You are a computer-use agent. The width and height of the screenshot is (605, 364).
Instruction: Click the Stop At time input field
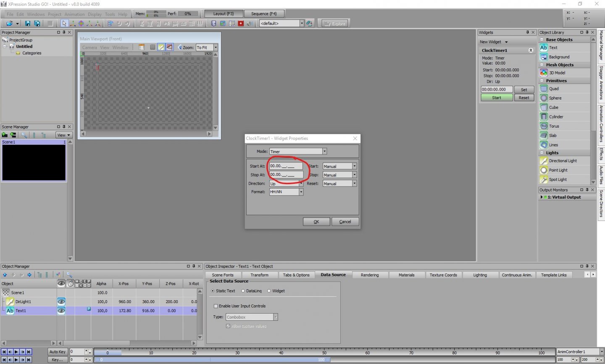pyautogui.click(x=286, y=175)
